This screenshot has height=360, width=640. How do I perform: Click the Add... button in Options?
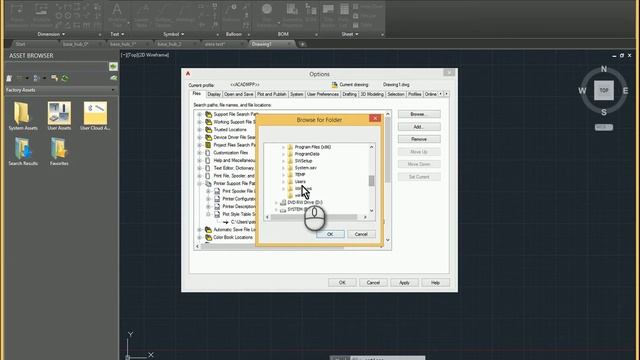[419, 127]
